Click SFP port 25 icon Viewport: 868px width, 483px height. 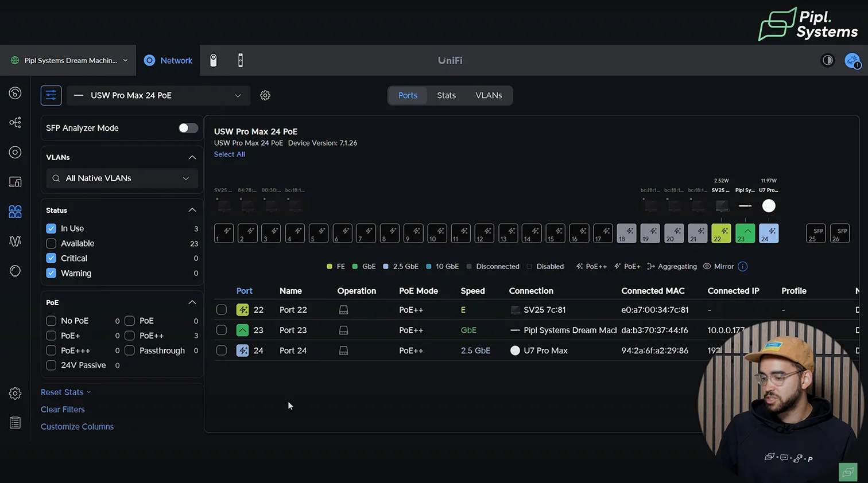(x=816, y=233)
